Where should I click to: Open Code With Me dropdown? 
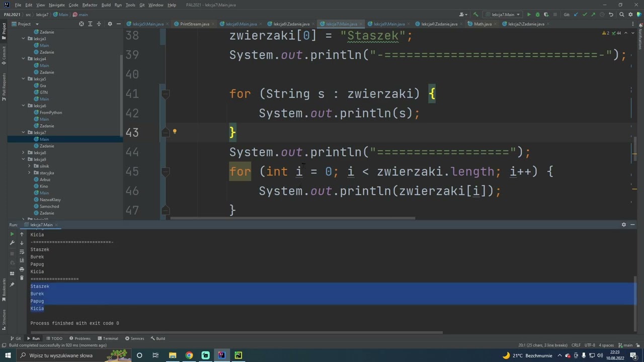pyautogui.click(x=463, y=15)
